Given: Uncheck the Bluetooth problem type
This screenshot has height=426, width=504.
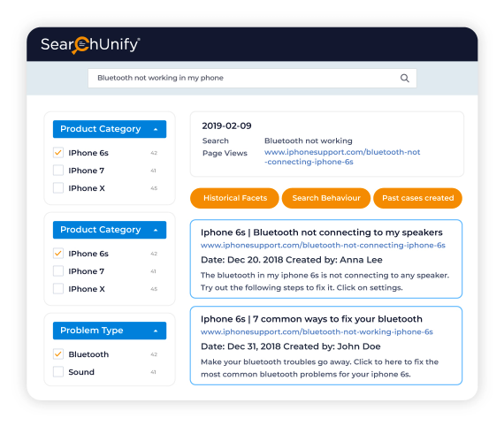Looking at the screenshot, I should [58, 354].
